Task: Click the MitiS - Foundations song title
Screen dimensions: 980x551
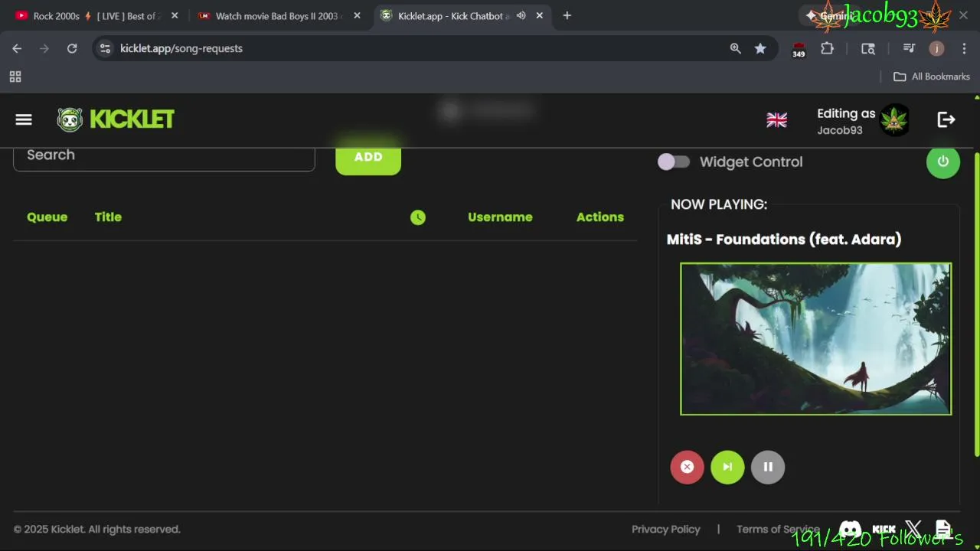Action: click(784, 240)
